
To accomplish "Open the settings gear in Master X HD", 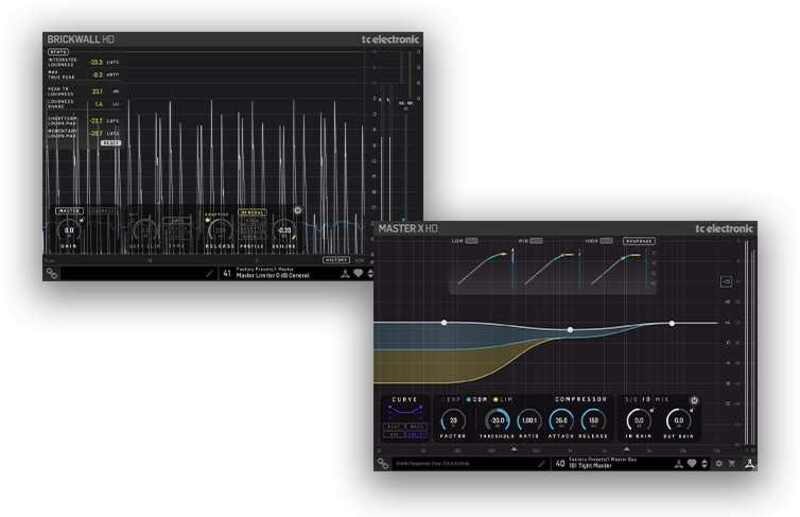I will pyautogui.click(x=719, y=464).
